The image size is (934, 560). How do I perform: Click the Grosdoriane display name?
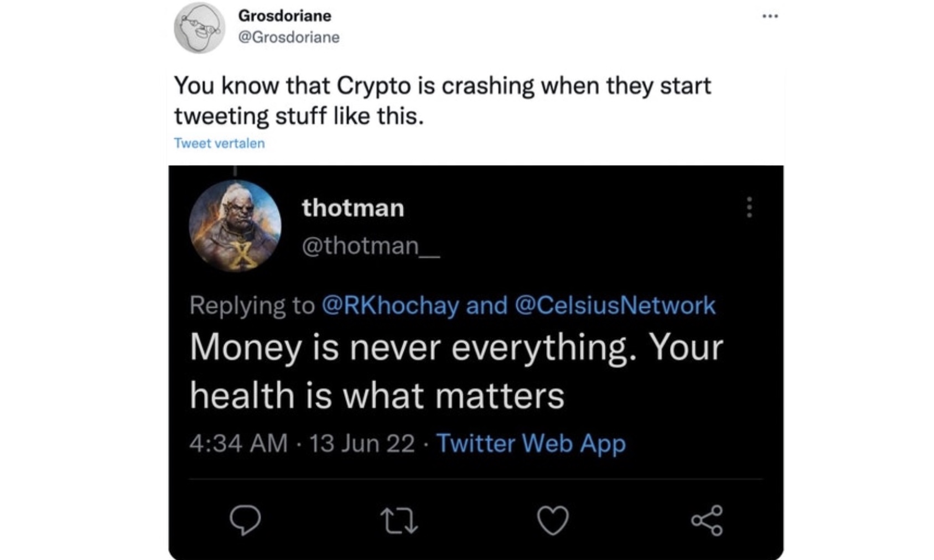pos(284,15)
